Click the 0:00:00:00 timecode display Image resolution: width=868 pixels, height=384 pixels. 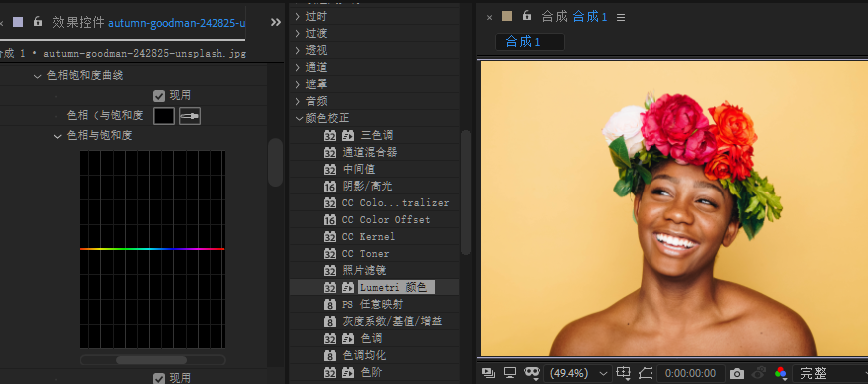(x=690, y=373)
